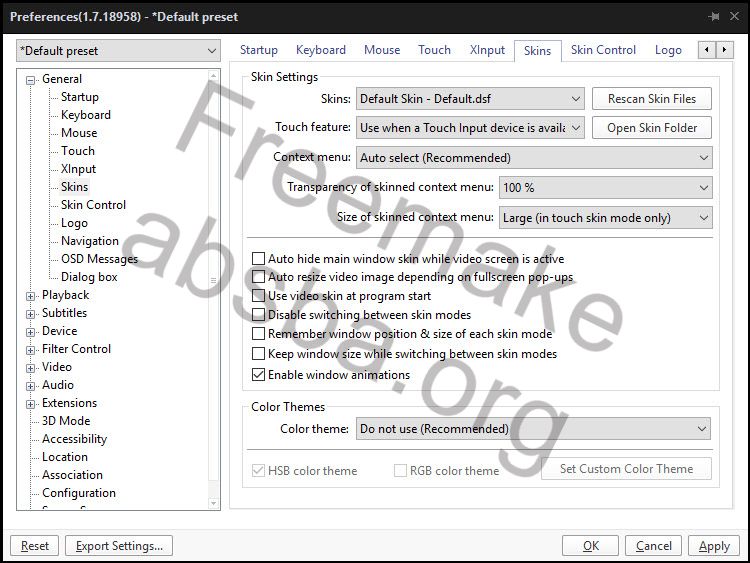Screen dimensions: 750x563
Task: Select 3D Mode in the settings tree
Action: point(66,421)
